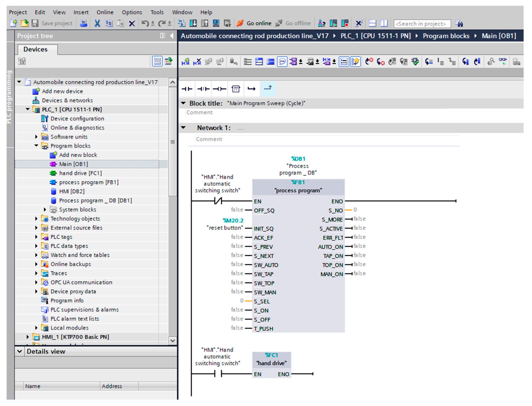Click the Go online icon
The height and width of the screenshot is (406, 532).
(x=240, y=24)
